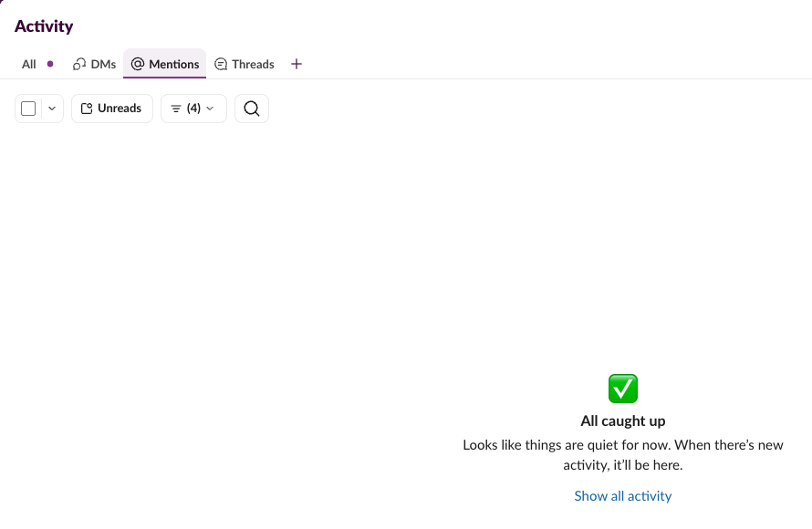Open the filter dropdown showing (4)
812x529 pixels.
pos(193,109)
